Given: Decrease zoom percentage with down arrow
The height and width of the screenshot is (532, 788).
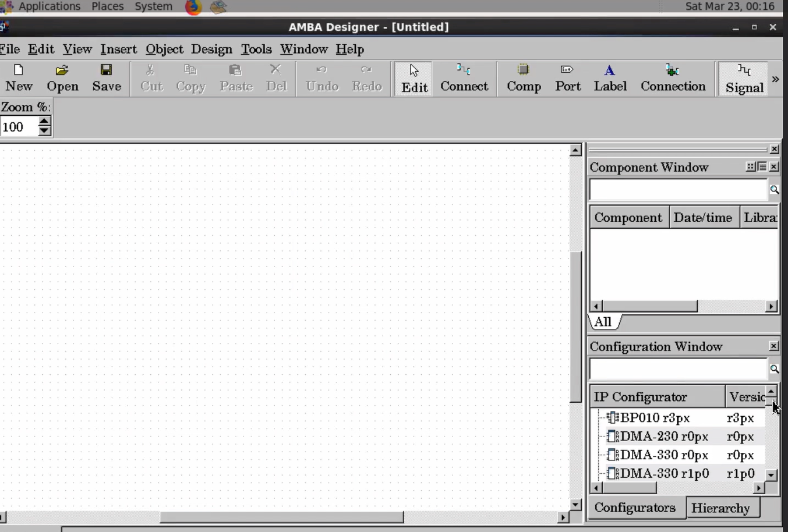Looking at the screenshot, I should pyautogui.click(x=44, y=131).
